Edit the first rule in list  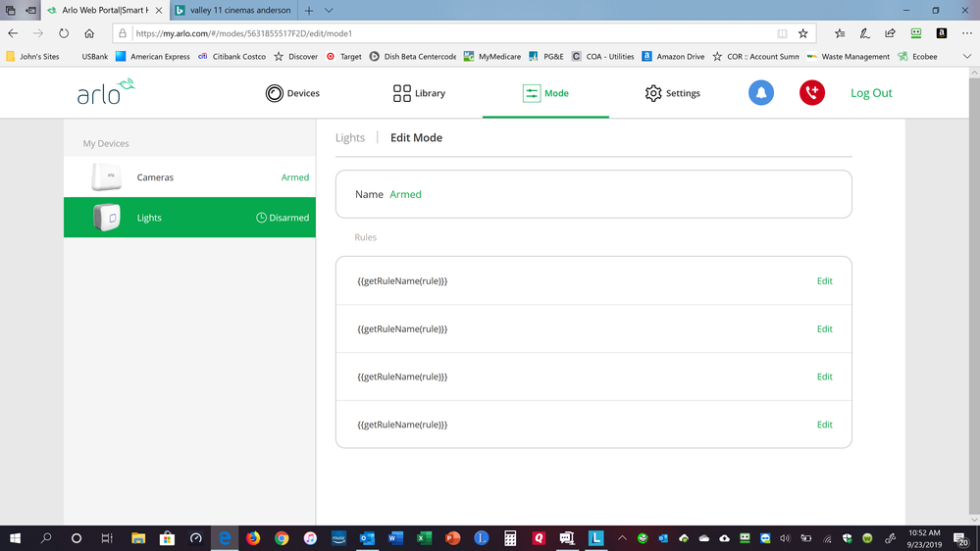pos(824,281)
